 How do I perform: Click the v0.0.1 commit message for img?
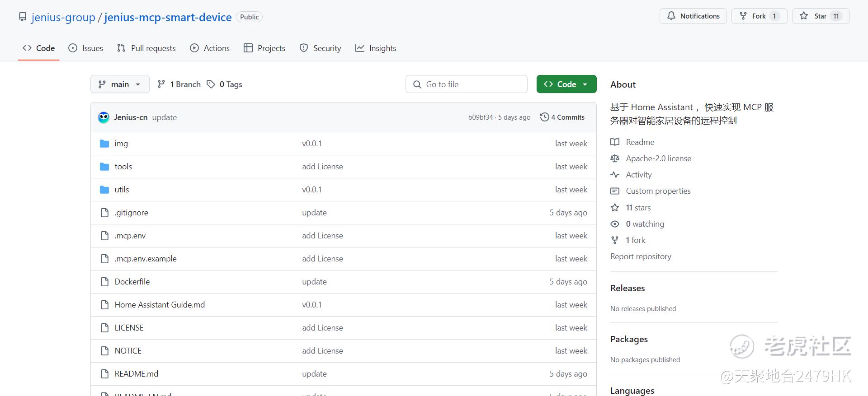click(x=312, y=144)
